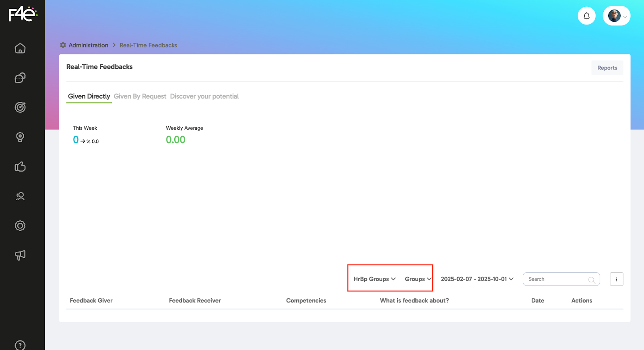Click the lightbulb head sidebar icon
Screen dimensions: 644x350
click(x=20, y=137)
